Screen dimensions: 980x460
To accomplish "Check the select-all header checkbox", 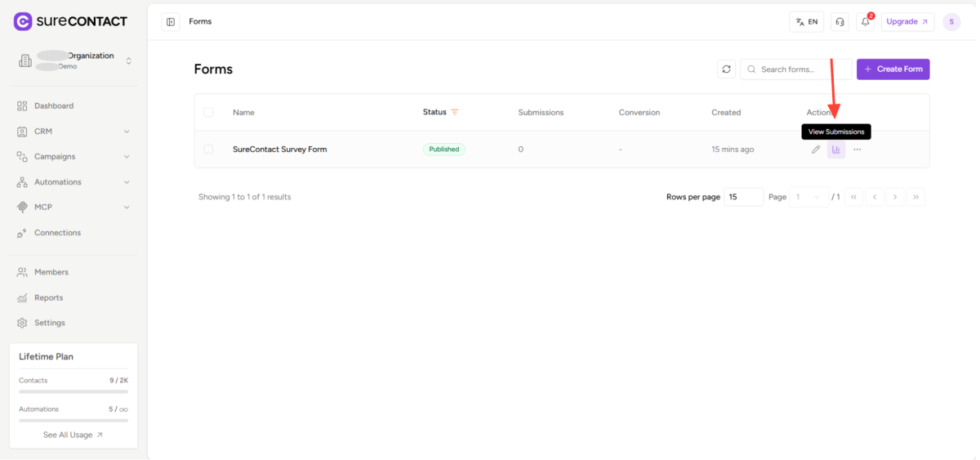I will [208, 112].
